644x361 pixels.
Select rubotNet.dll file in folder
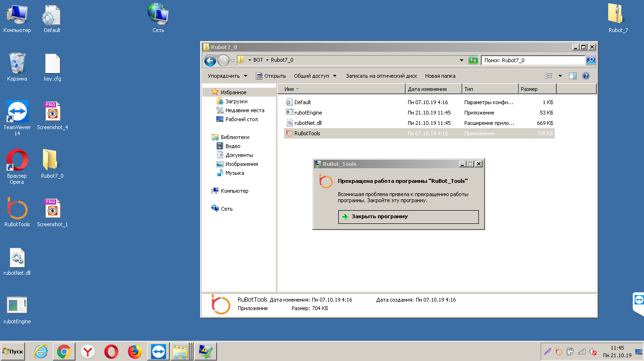[308, 123]
